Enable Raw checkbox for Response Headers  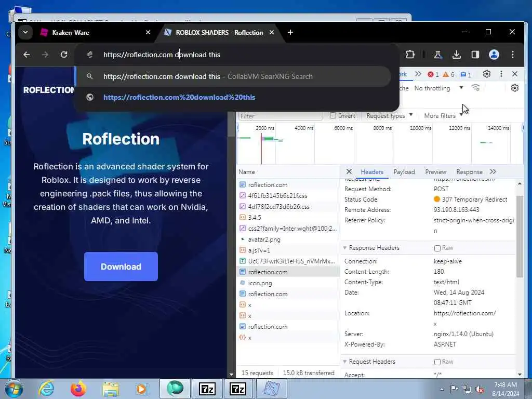[x=437, y=248]
